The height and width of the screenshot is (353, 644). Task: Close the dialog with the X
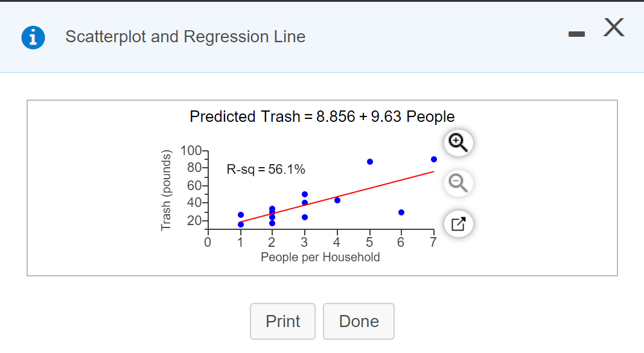pyautogui.click(x=614, y=28)
